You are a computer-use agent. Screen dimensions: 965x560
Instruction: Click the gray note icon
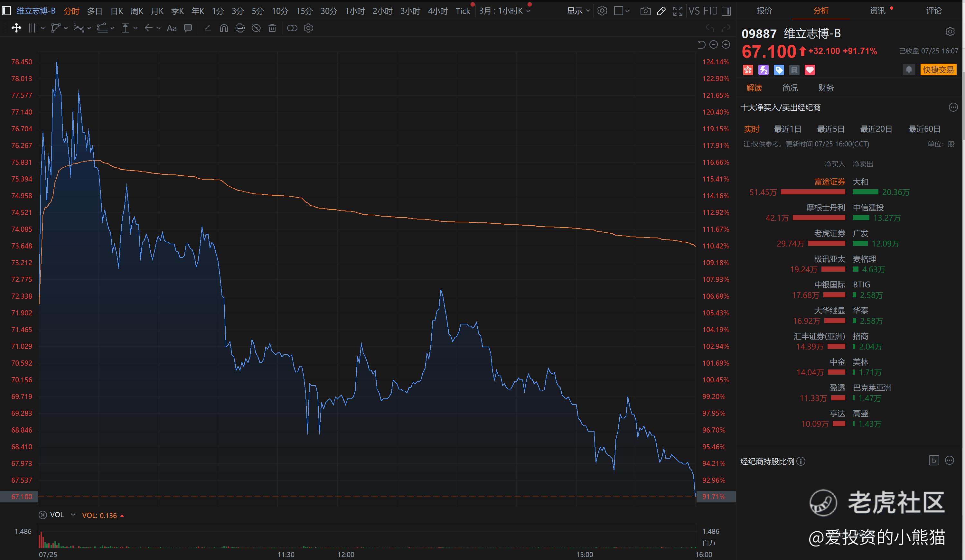point(794,70)
